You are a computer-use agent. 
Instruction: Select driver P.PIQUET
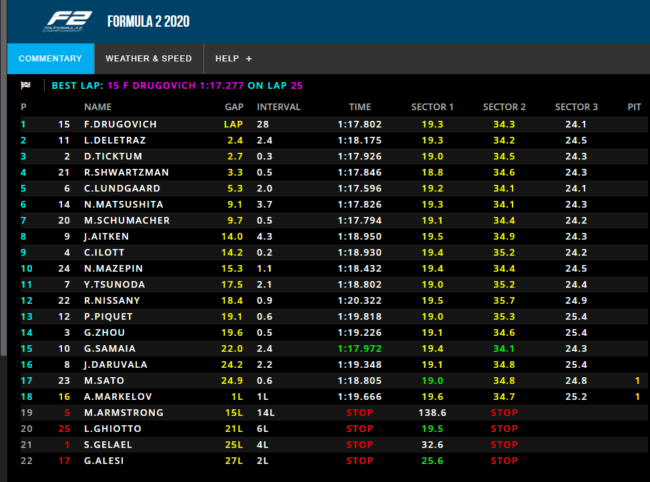click(x=108, y=317)
